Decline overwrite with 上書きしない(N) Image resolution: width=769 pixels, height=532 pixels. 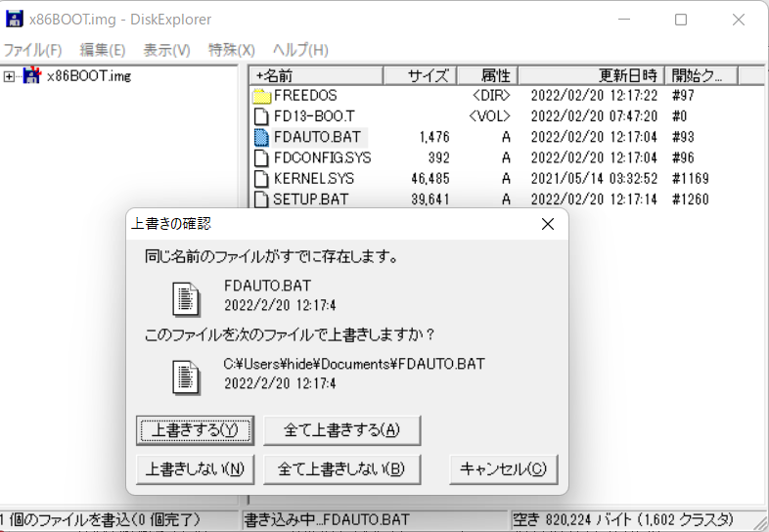click(196, 469)
